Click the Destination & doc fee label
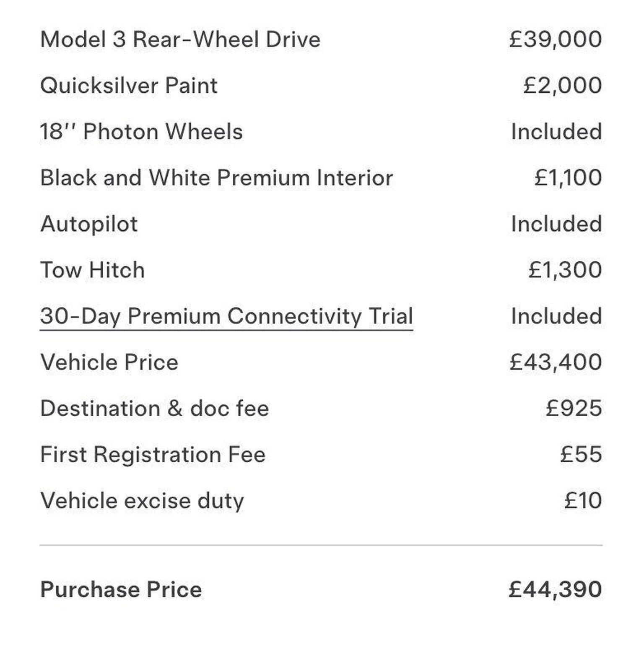 click(x=154, y=409)
